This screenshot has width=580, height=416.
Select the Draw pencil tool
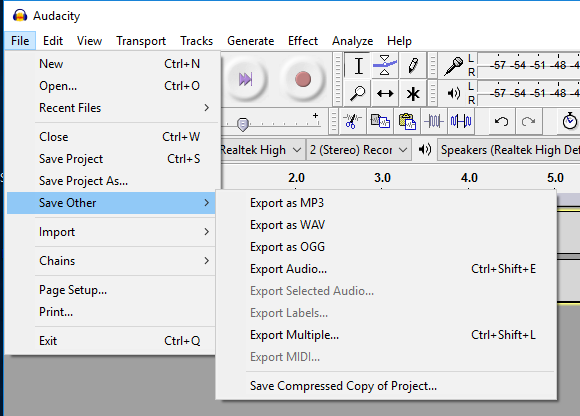(x=412, y=66)
